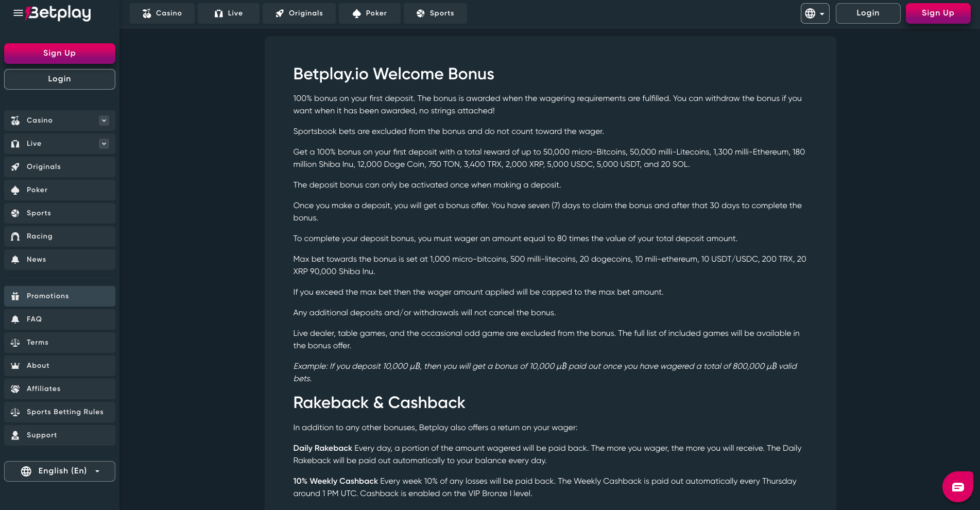Click the globe icon in header

[810, 13]
